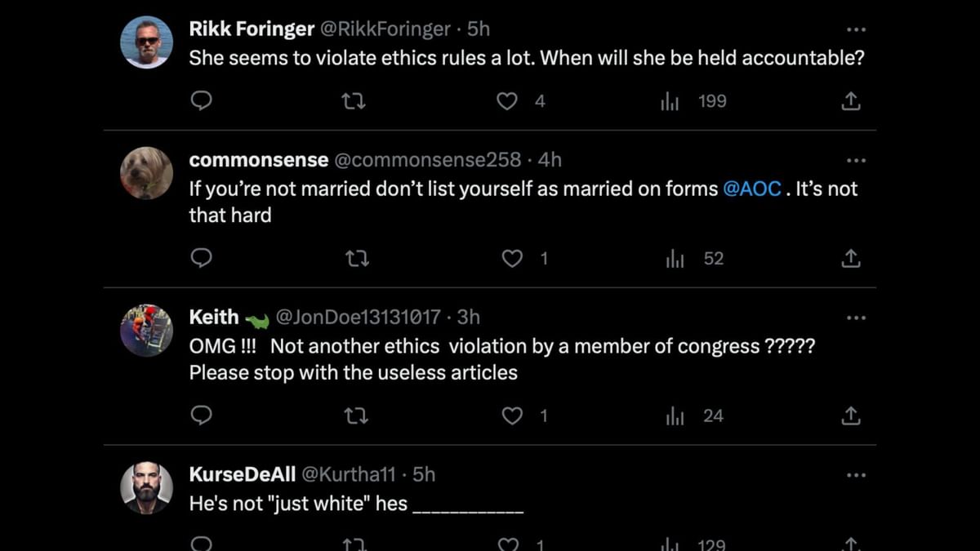
Task: Share the commonsense tweet
Action: tap(850, 259)
